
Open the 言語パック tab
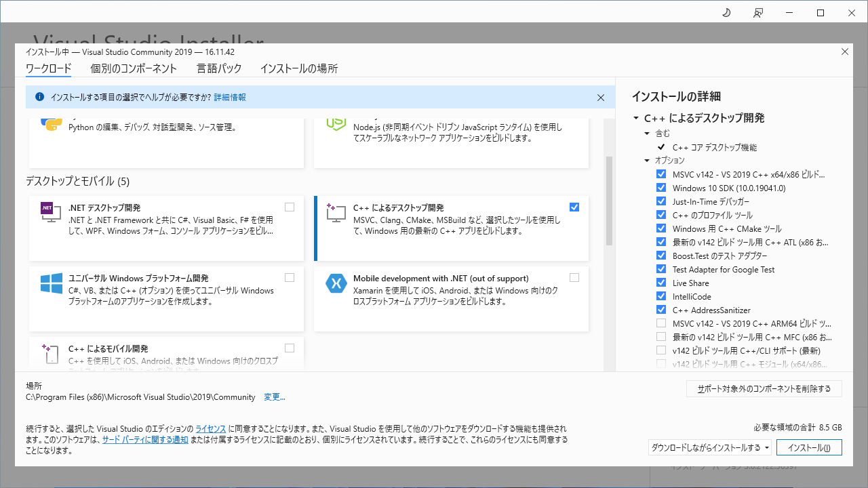click(218, 68)
